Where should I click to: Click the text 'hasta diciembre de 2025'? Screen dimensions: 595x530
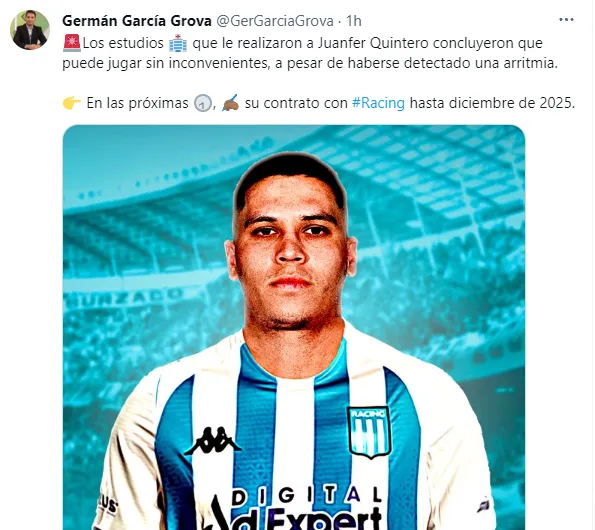click(491, 103)
